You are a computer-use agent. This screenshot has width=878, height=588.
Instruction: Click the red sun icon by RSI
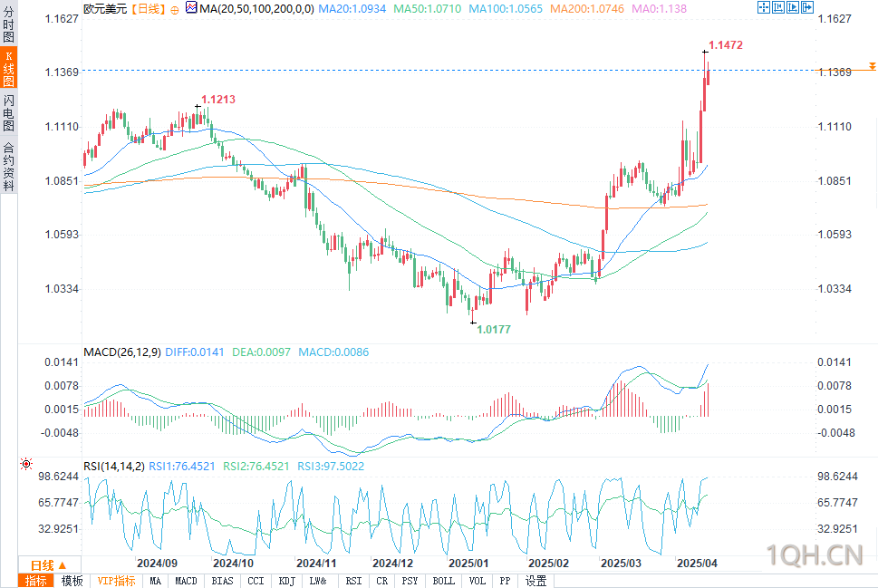click(25, 464)
